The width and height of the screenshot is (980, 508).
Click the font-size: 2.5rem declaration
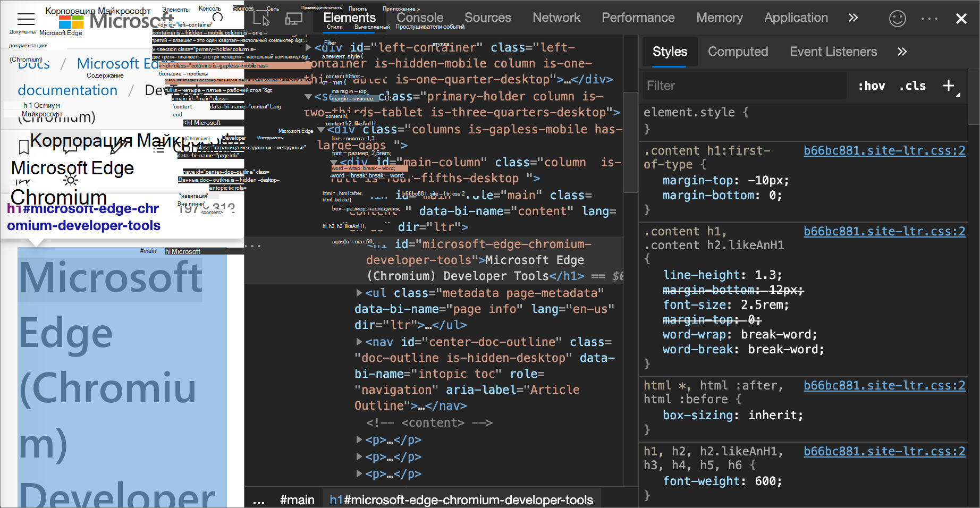[726, 304]
